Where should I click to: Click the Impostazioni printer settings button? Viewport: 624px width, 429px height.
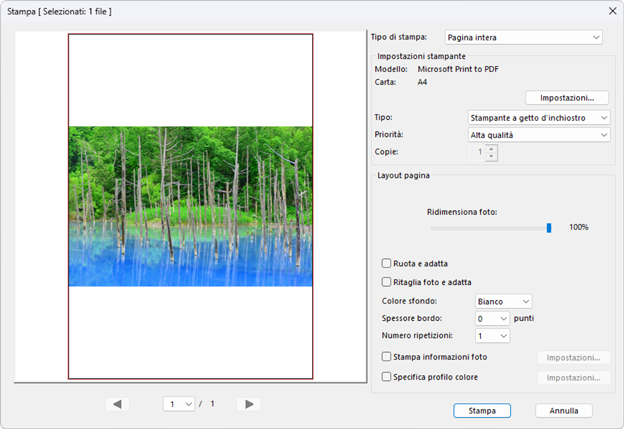[567, 98]
